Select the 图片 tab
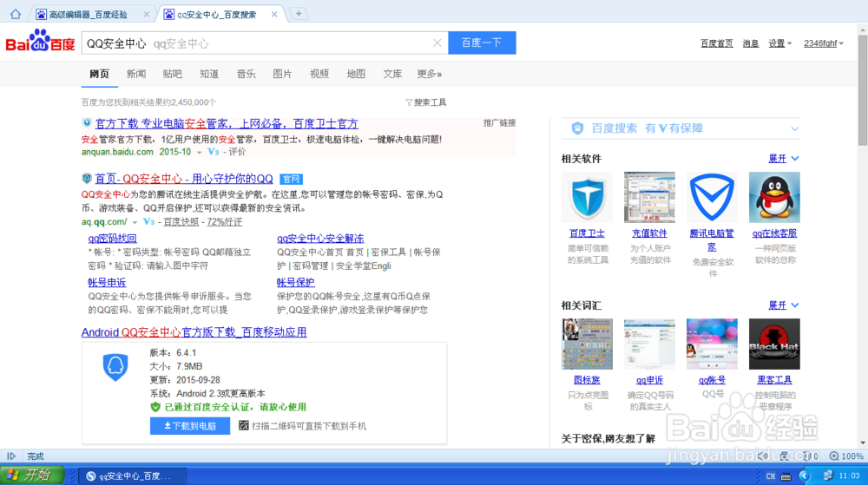This screenshot has width=868, height=485. 282,74
